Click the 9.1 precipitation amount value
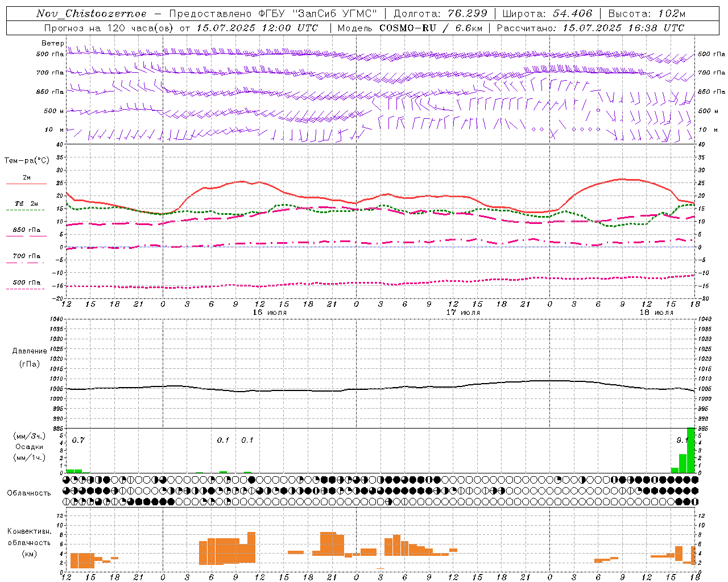 [682, 440]
